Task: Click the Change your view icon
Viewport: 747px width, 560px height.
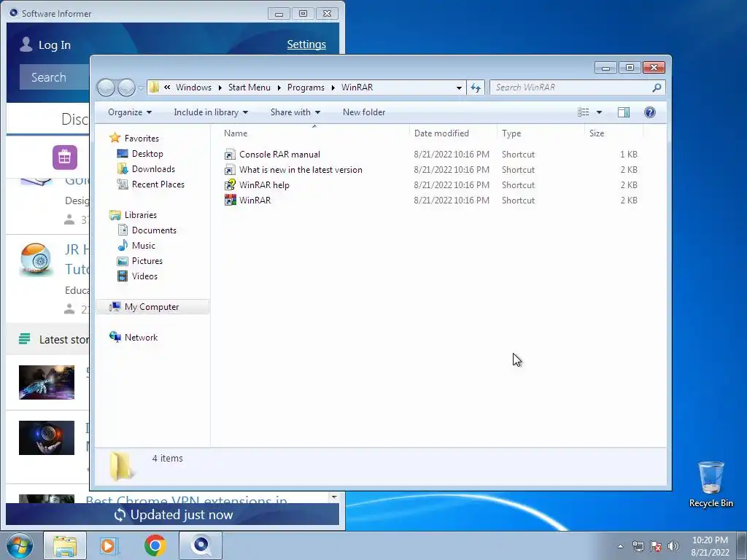Action: [x=584, y=112]
